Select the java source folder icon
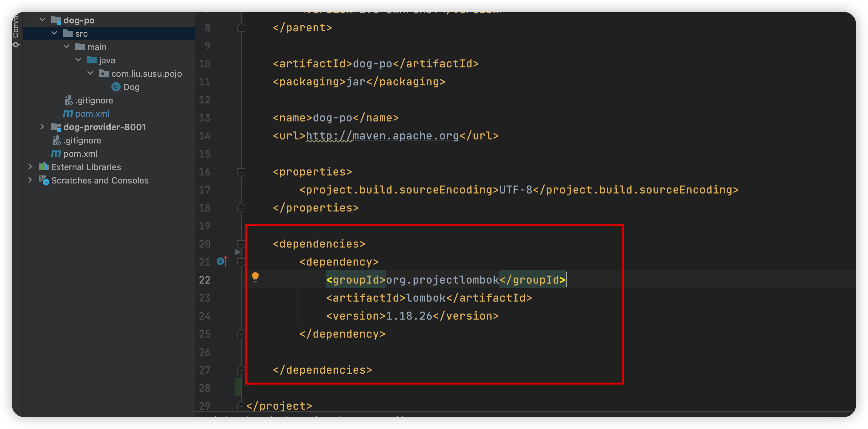 tap(92, 60)
